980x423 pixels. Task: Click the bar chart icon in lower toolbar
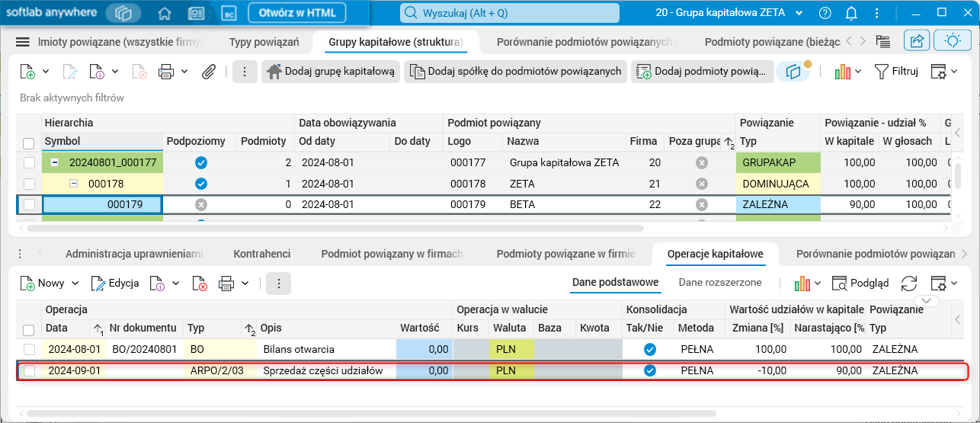click(802, 284)
